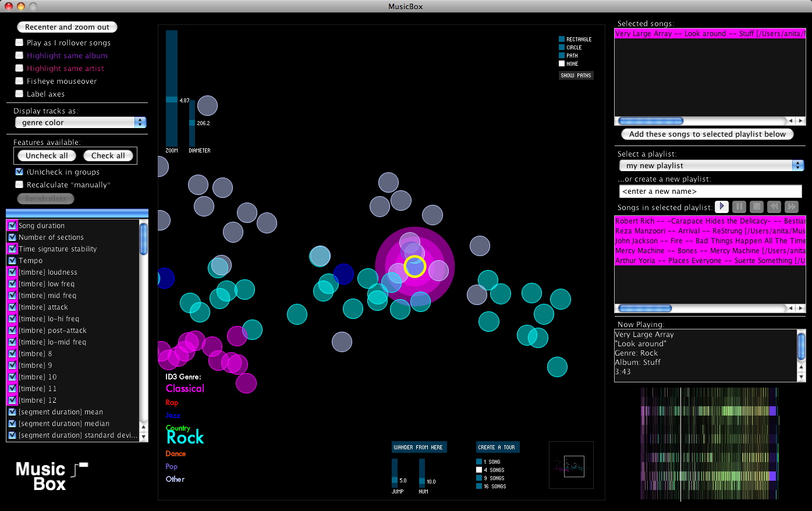This screenshot has height=511, width=812.
Task: Select John Jackson Fire playlist entry
Action: 710,241
